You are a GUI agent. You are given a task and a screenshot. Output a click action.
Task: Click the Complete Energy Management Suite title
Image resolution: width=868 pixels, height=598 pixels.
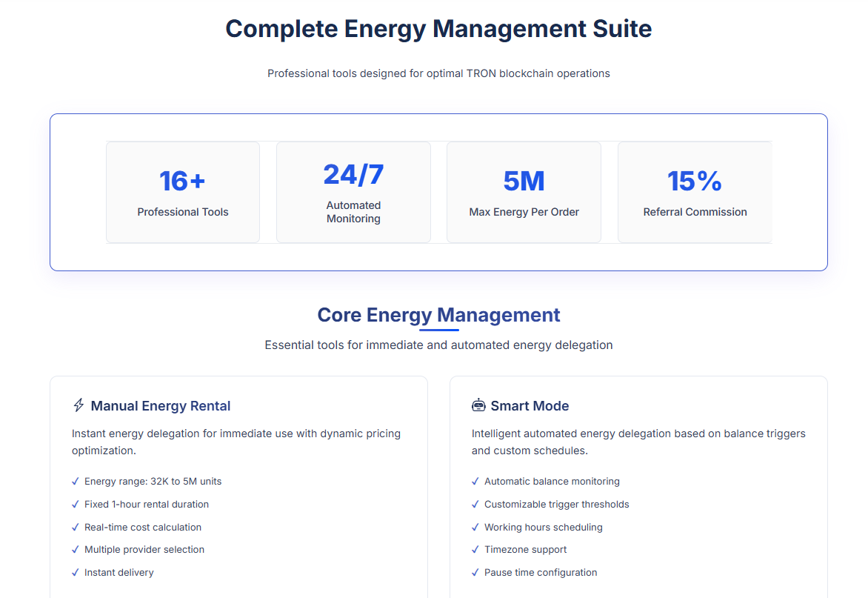point(438,29)
